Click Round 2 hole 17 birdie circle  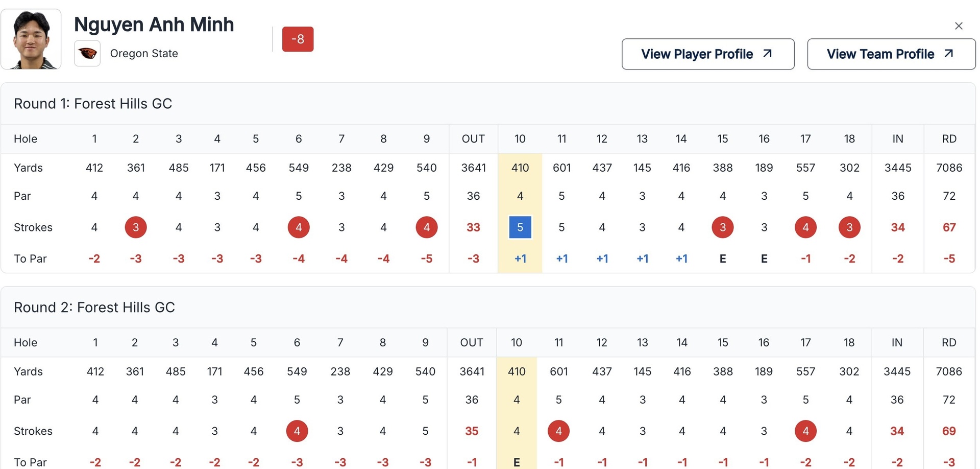tap(805, 431)
